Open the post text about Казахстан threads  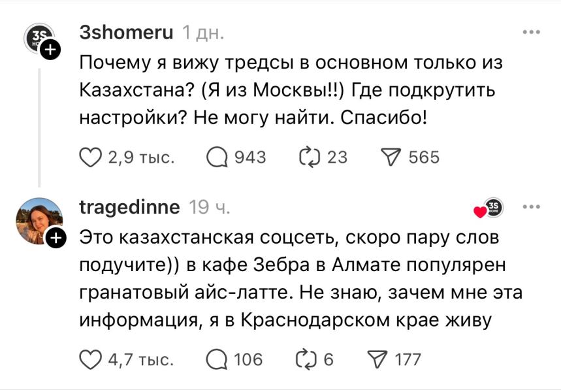tap(287, 90)
